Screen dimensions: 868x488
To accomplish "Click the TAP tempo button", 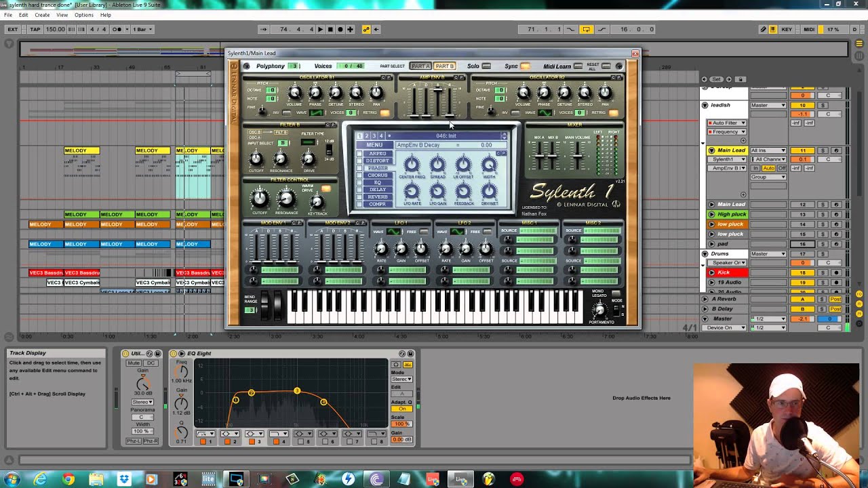I will point(35,29).
